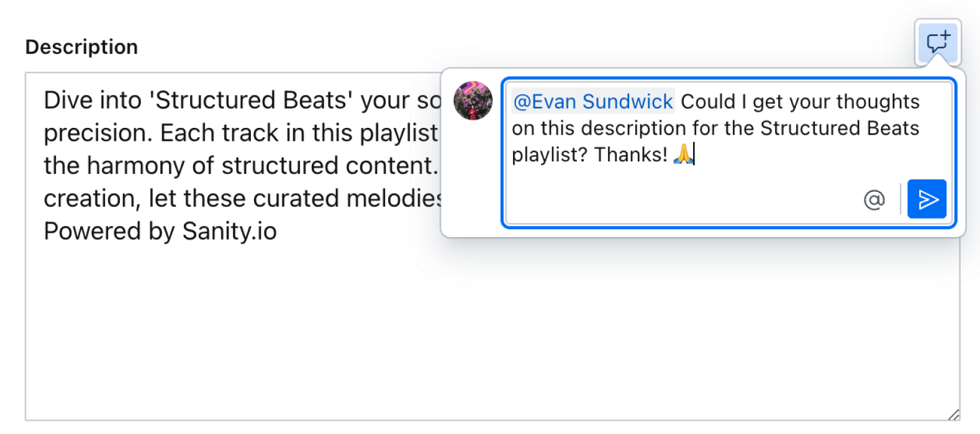
Task: Open the @ mention icon in comment box
Action: (874, 199)
